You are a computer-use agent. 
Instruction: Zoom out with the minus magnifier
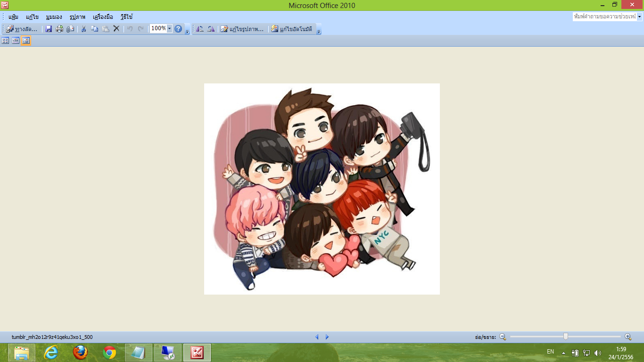pyautogui.click(x=503, y=337)
